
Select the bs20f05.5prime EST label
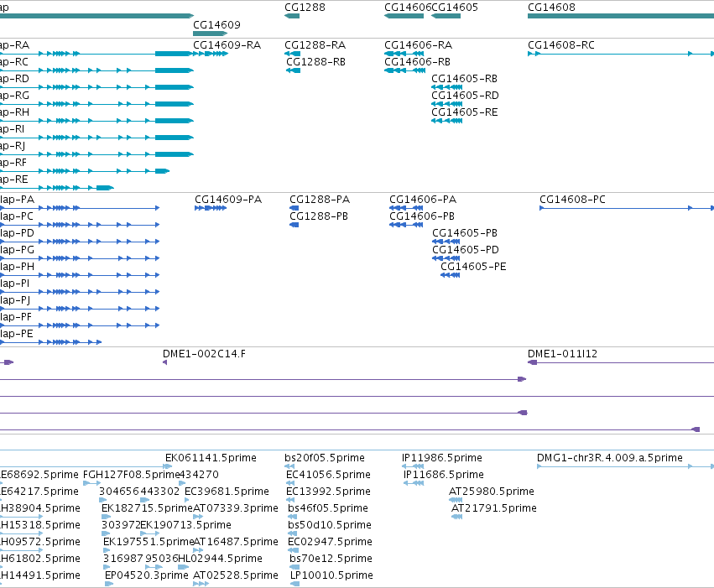tap(325, 457)
